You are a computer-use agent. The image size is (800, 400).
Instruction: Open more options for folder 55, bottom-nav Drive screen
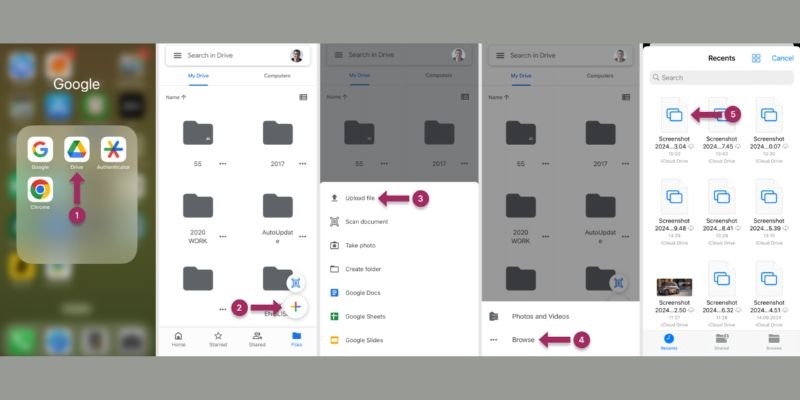223,164
